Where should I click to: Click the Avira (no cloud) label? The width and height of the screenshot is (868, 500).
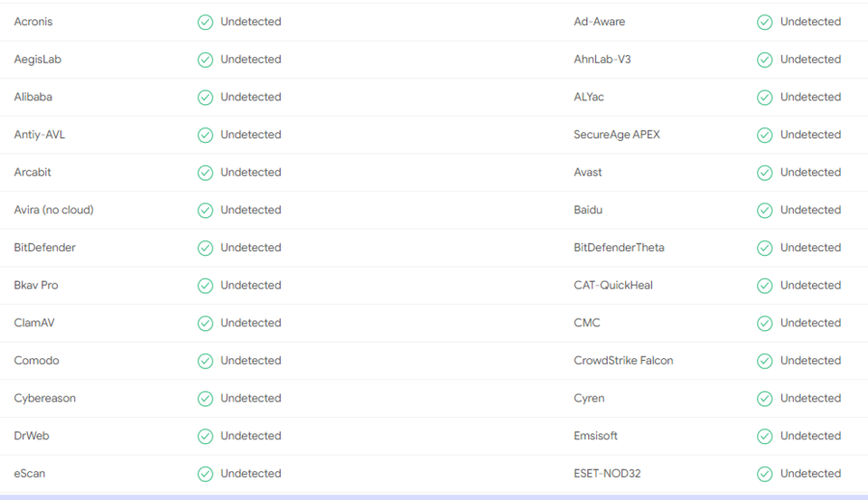coord(54,210)
